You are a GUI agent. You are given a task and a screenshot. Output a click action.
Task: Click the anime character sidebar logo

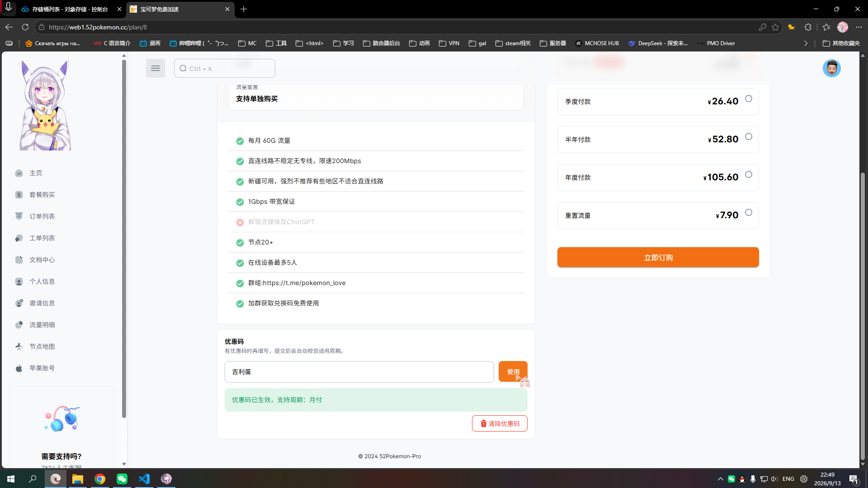click(x=45, y=105)
